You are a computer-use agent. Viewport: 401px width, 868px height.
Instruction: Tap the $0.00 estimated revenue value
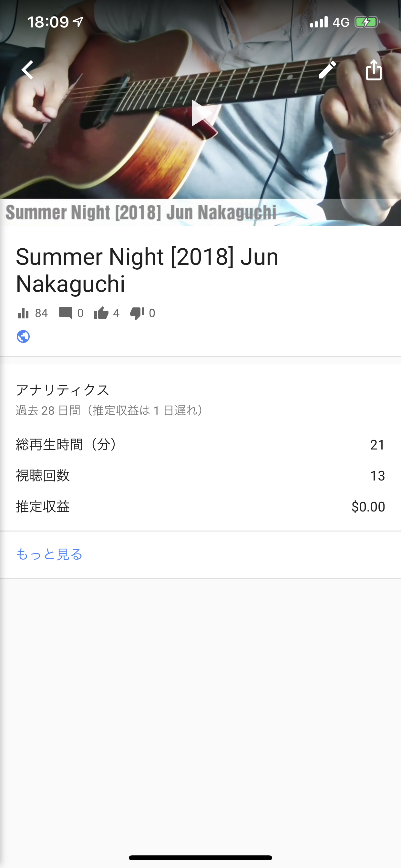pyautogui.click(x=368, y=506)
